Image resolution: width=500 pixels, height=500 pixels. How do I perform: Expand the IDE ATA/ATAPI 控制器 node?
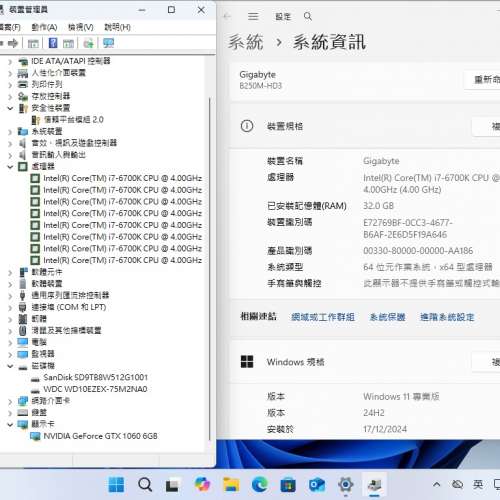point(10,61)
